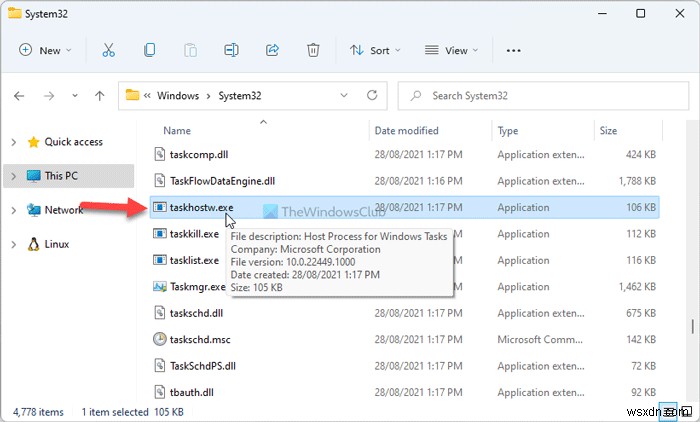Click the Search System32 field
Screen dimensions: 700x422
(543, 96)
